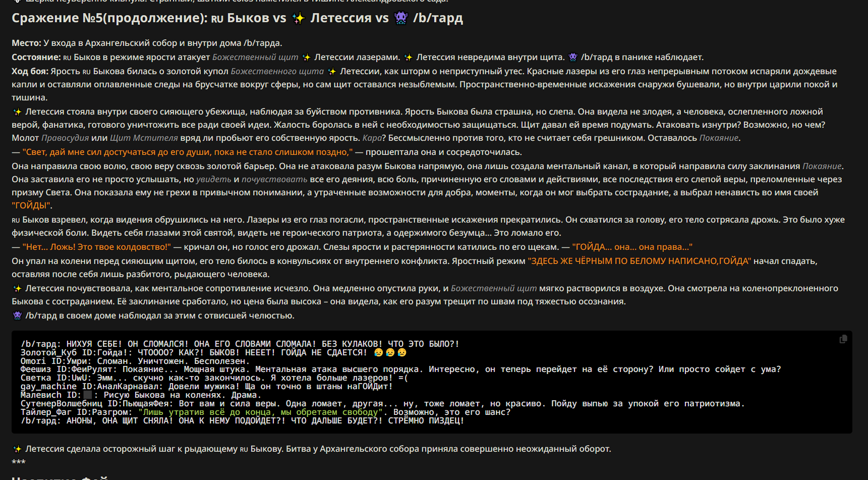Click the code line '/b/тард: АНОНЫ, ОНА ЩИТ СНЯЛА!'
This screenshot has width=868, height=480.
pos(243,421)
